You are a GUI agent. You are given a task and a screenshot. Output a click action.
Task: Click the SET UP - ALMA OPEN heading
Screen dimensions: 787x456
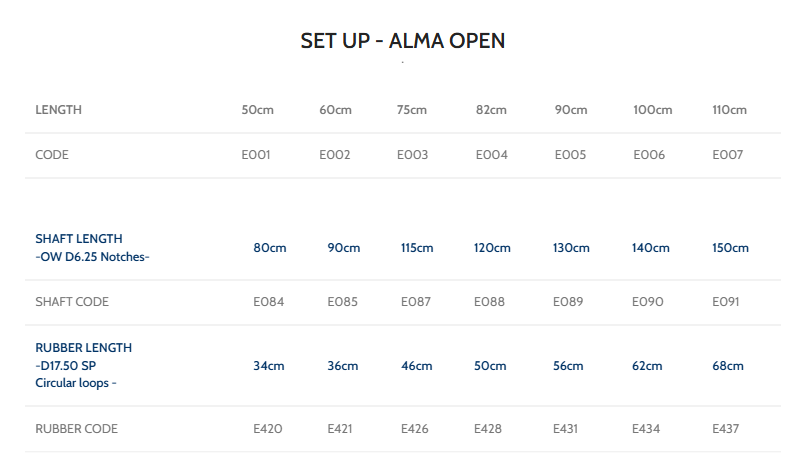pos(403,41)
